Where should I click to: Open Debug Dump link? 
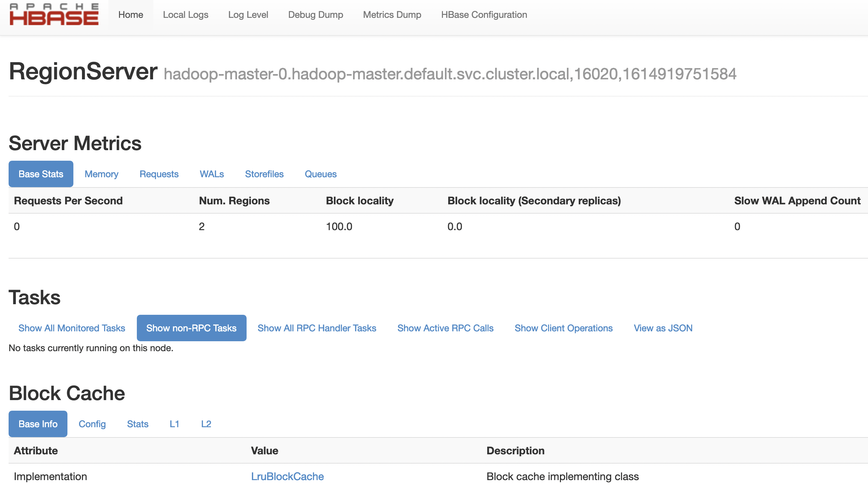tap(315, 15)
